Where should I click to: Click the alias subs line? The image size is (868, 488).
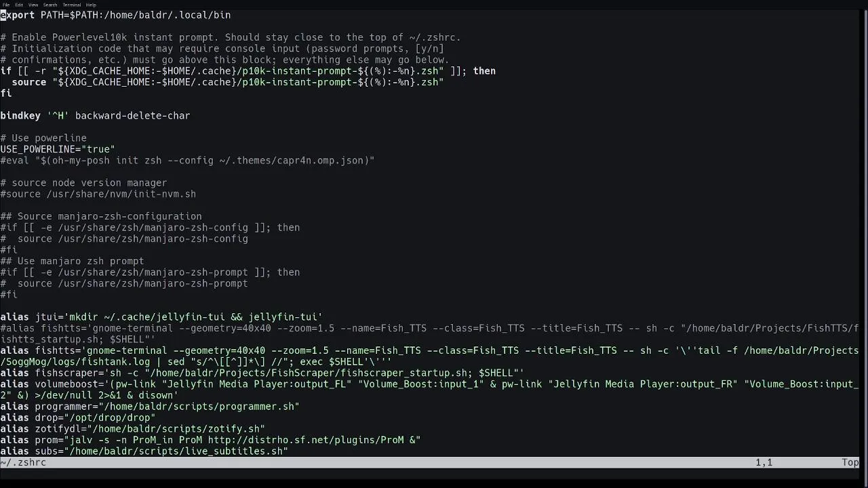coord(144,451)
